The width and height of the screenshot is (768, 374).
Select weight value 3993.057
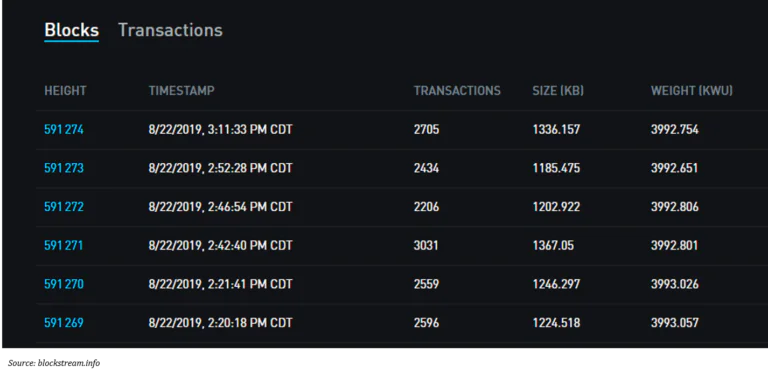(674, 323)
